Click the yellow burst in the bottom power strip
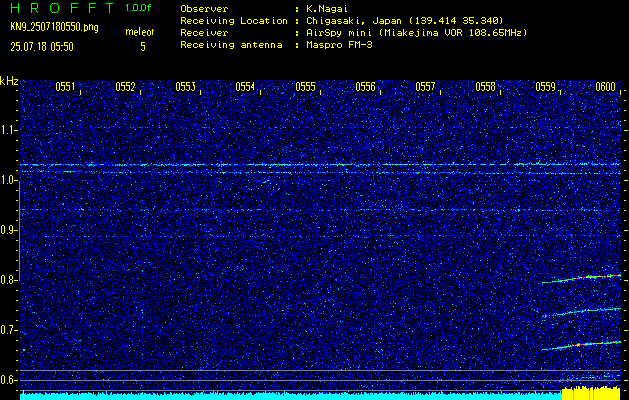 click(591, 393)
